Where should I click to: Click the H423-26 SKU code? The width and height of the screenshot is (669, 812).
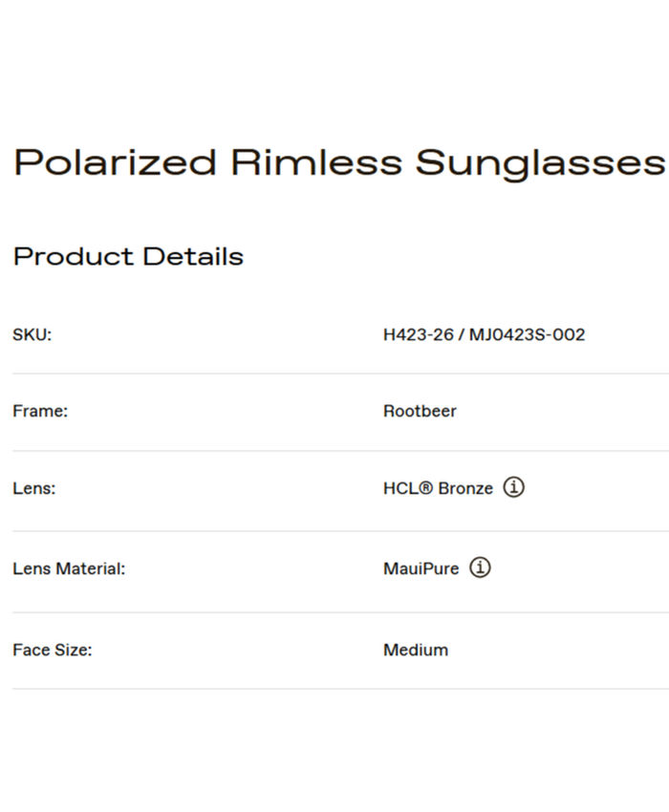(418, 334)
